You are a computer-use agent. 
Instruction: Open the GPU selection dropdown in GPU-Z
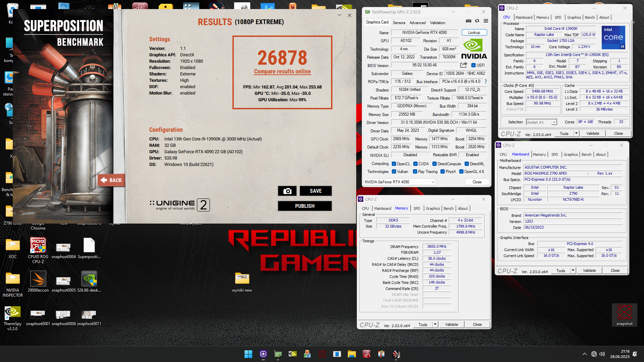(400, 182)
